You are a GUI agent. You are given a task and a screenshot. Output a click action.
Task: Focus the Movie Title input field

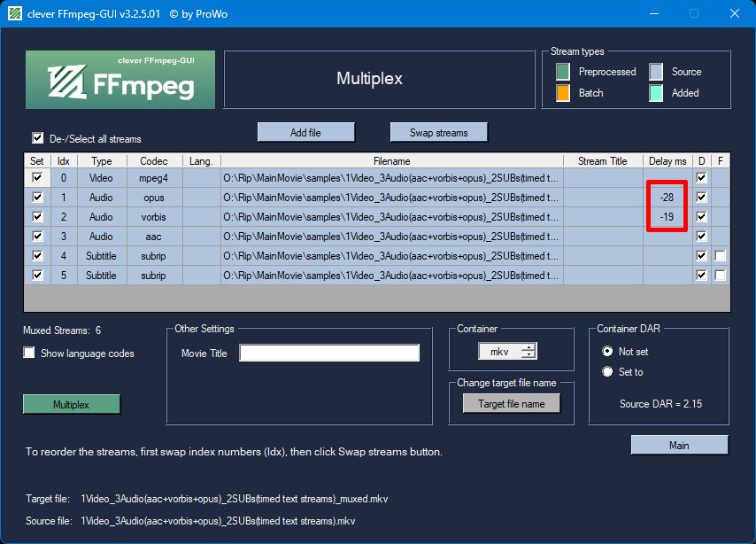(x=329, y=353)
